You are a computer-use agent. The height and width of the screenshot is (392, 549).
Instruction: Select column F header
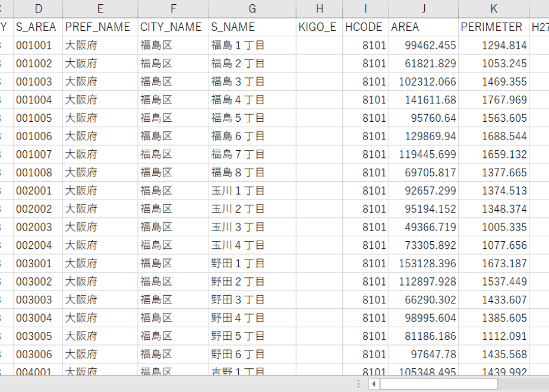click(173, 9)
